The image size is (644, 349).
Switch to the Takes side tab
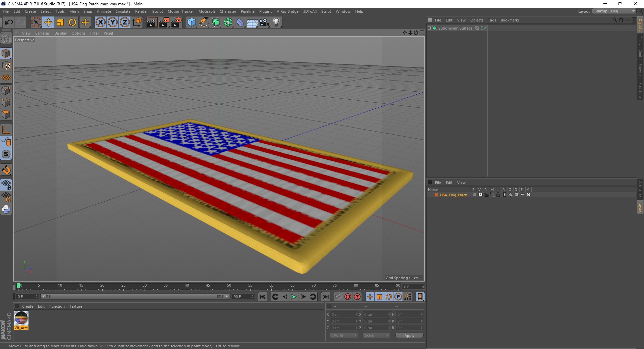[x=640, y=41]
